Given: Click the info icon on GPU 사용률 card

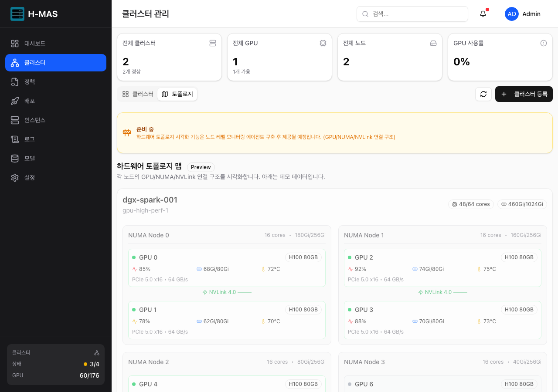Looking at the screenshot, I should [543, 43].
